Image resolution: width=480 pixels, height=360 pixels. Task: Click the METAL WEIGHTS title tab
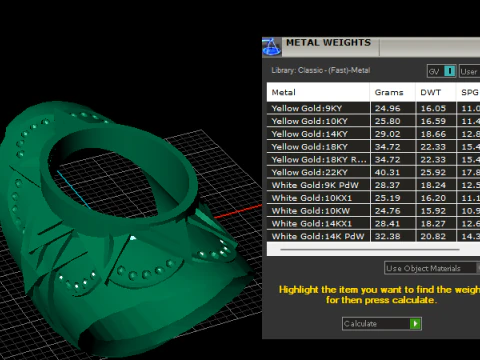pos(329,43)
